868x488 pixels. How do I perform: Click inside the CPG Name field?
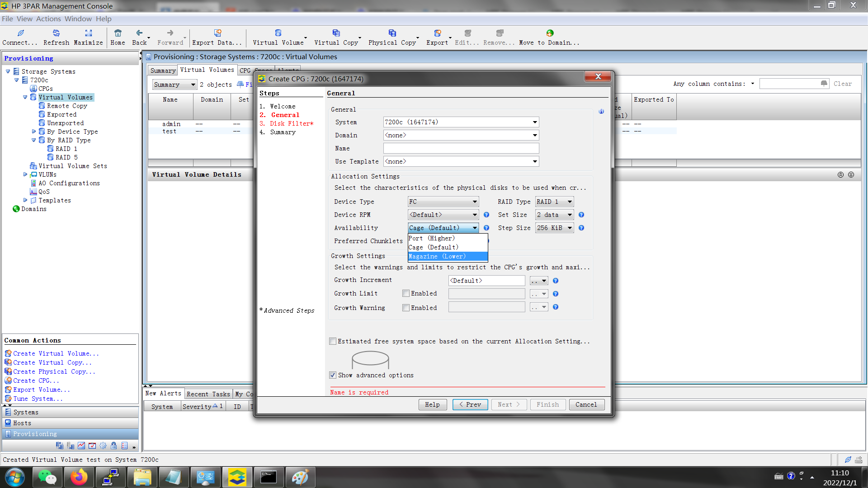(461, 149)
